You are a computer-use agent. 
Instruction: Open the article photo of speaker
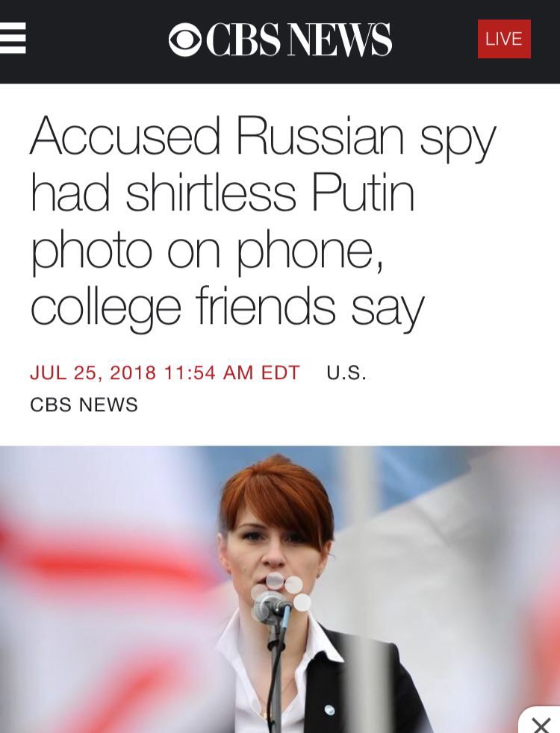click(x=280, y=589)
